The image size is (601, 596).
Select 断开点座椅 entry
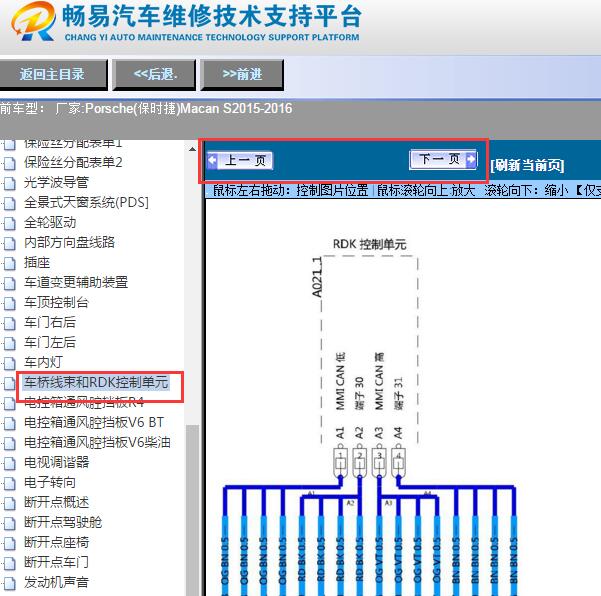click(x=56, y=542)
